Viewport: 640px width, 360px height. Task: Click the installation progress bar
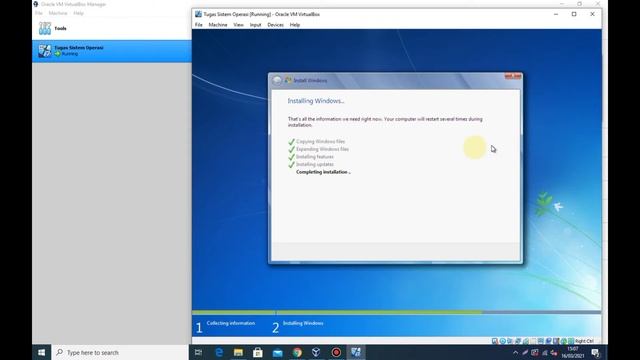pos(396,313)
